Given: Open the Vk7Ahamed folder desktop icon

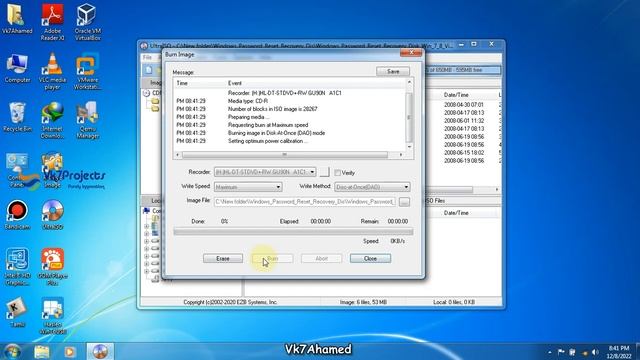Looking at the screenshot, I should (17, 19).
